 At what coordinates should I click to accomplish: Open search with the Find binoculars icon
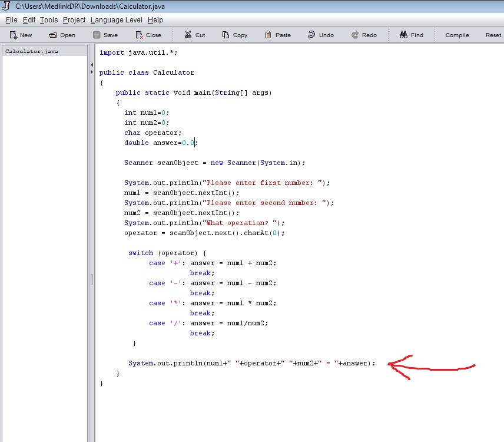click(411, 35)
